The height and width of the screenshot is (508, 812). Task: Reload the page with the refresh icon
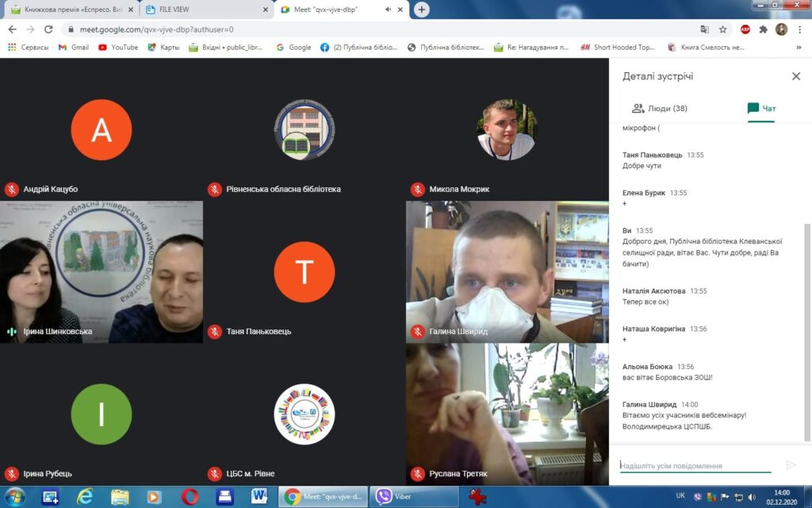tap(48, 29)
